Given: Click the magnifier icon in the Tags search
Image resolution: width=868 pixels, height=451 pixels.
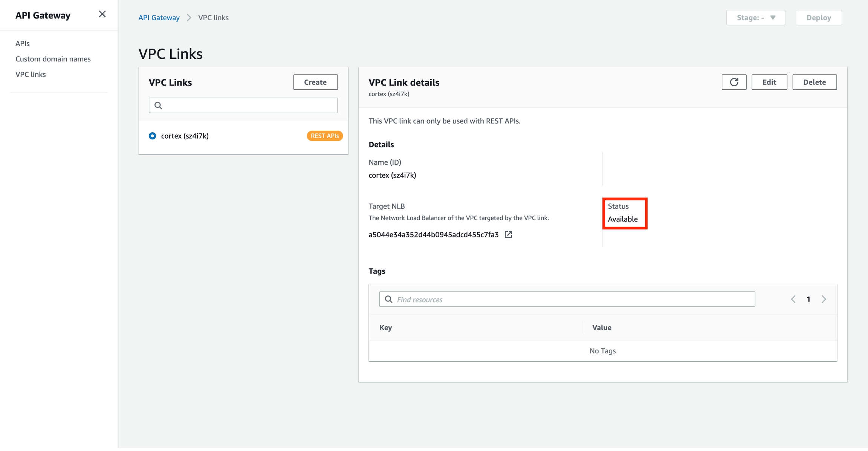Looking at the screenshot, I should (388, 299).
